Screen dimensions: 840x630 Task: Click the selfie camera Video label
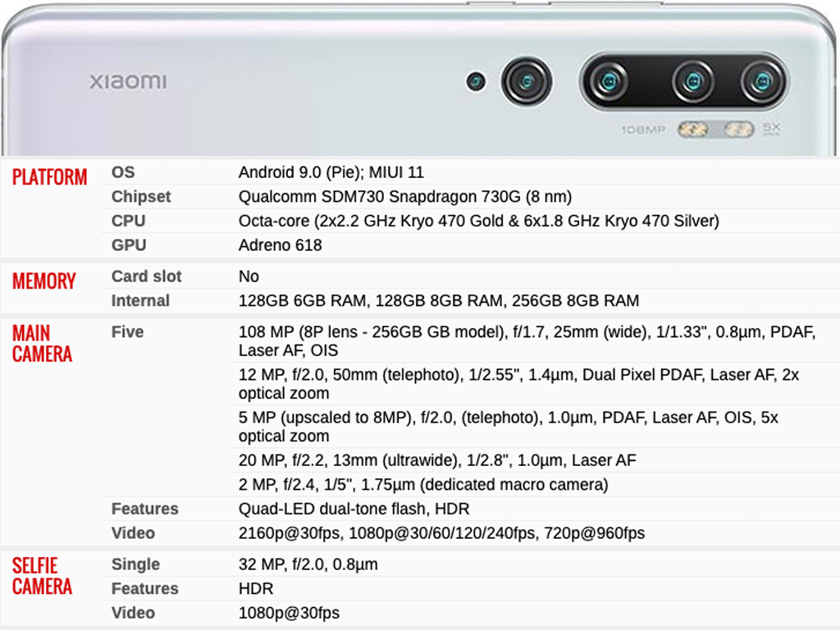coord(133,612)
